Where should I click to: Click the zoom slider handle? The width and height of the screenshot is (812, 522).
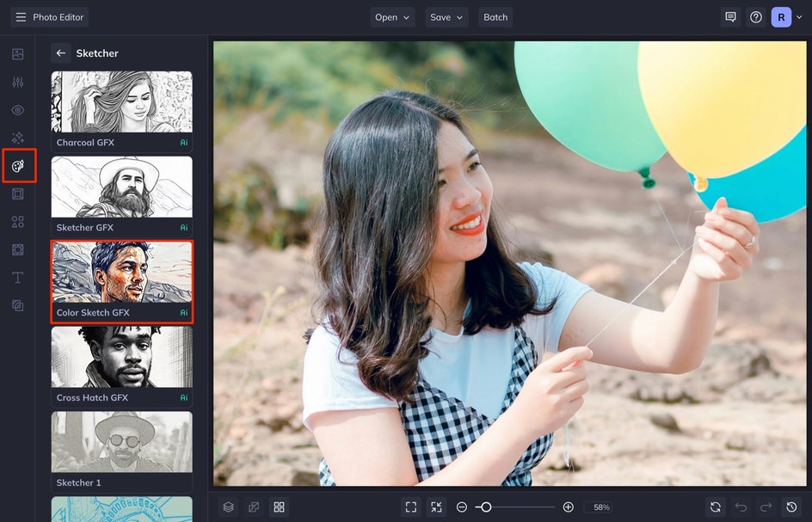pos(486,507)
